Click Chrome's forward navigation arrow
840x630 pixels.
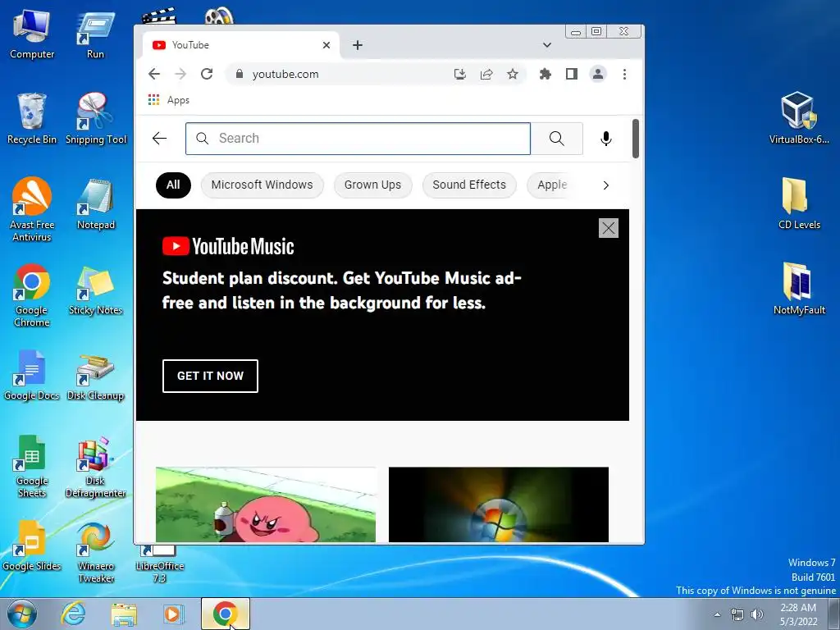(180, 74)
